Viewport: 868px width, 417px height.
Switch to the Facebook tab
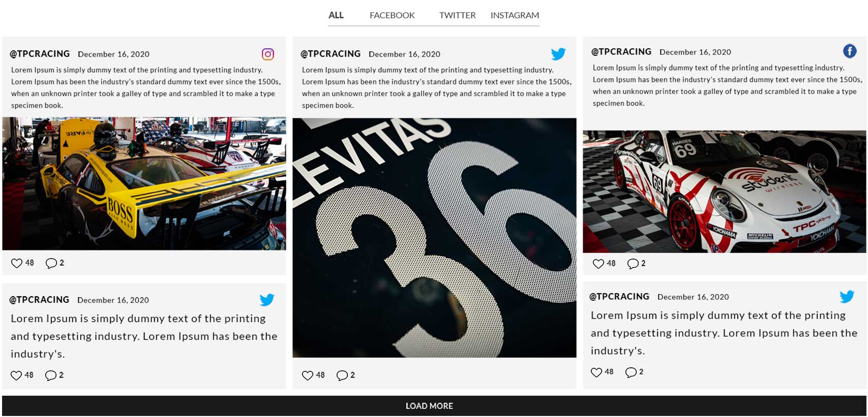point(392,15)
